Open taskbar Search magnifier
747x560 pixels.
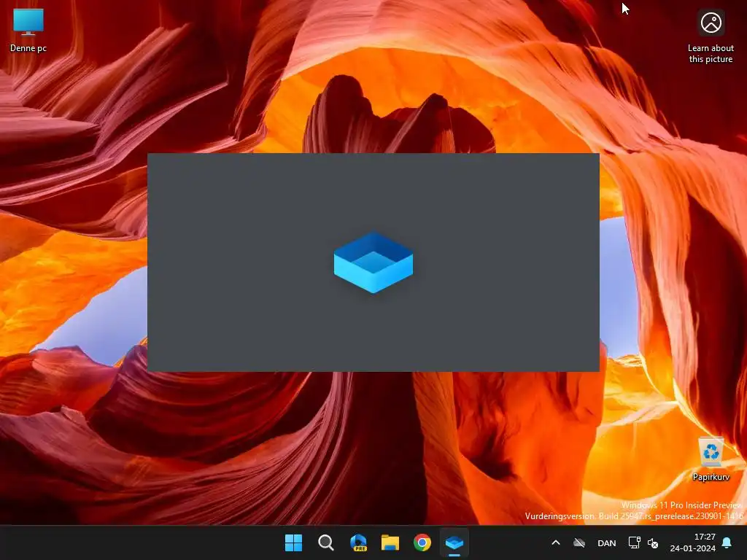326,542
